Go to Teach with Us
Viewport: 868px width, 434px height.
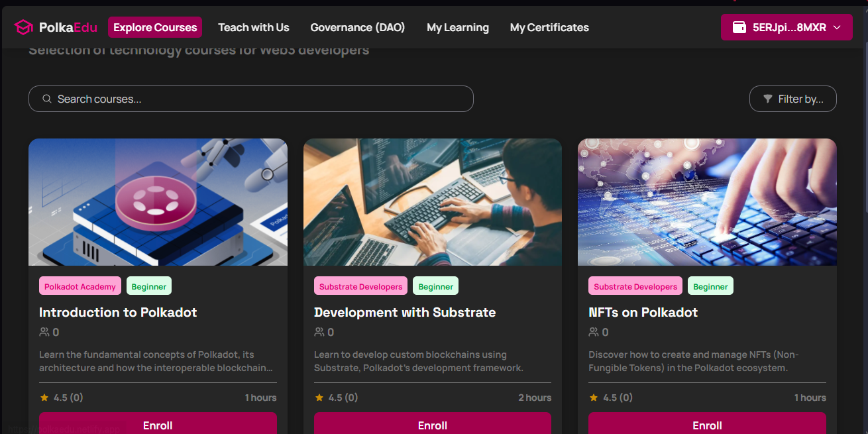pos(254,27)
